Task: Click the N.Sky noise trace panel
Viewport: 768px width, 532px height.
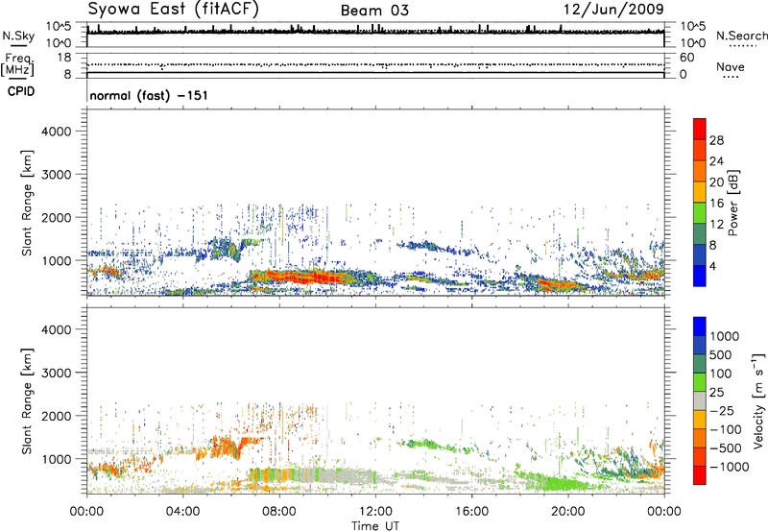Action: [375, 35]
